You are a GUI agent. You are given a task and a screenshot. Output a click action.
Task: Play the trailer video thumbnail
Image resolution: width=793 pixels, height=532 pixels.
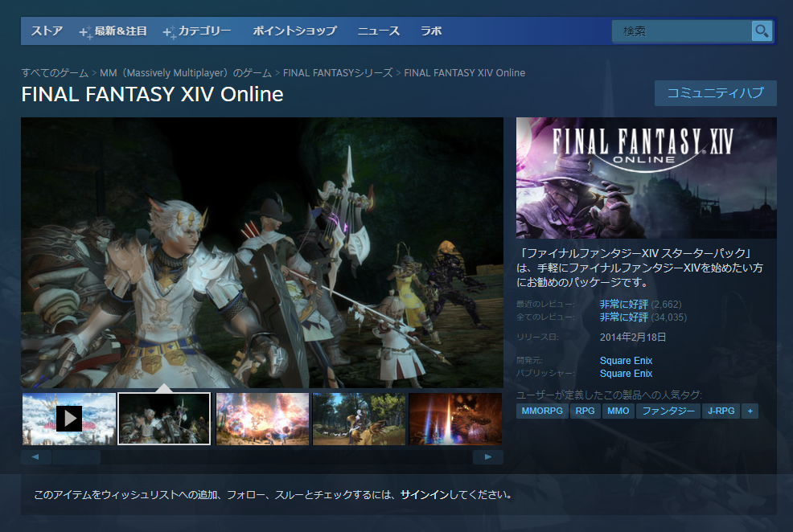pos(69,419)
